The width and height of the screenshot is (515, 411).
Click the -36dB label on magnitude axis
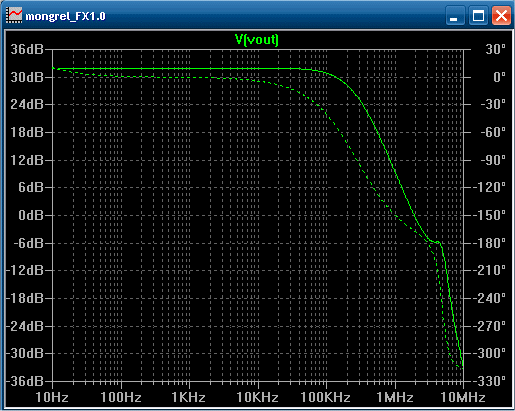point(25,381)
